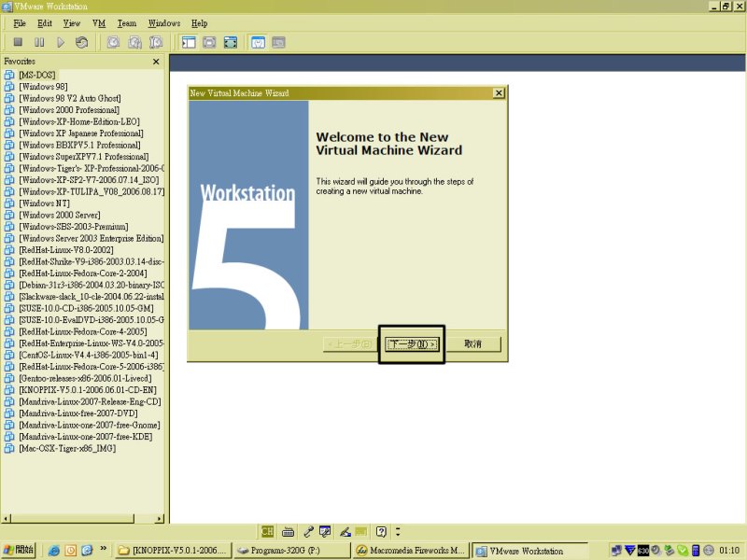The width and height of the screenshot is (747, 560).
Task: Select [Windows 2000 Professional] in Favorites
Action: point(69,110)
